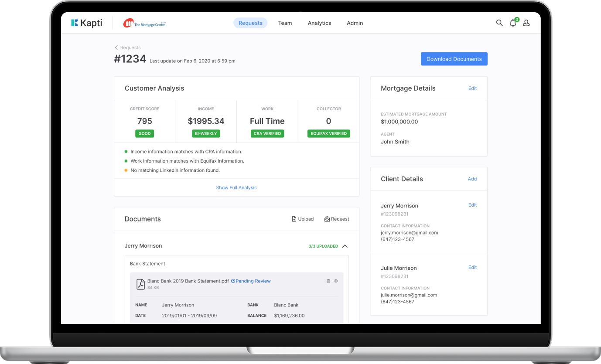Screen dimensions: 601x364
Task: Click the 3/3 UPLOADED status text
Action: [323, 246]
